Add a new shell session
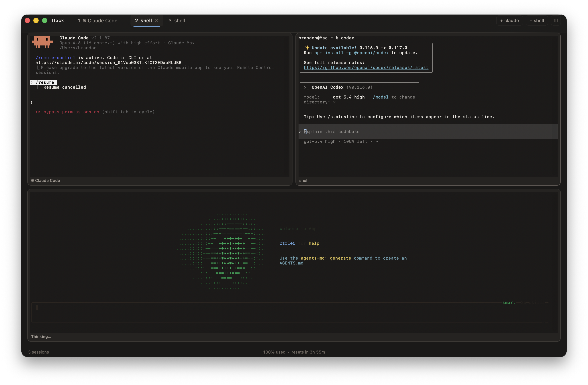Viewport: 588px width, 385px height. pos(536,21)
